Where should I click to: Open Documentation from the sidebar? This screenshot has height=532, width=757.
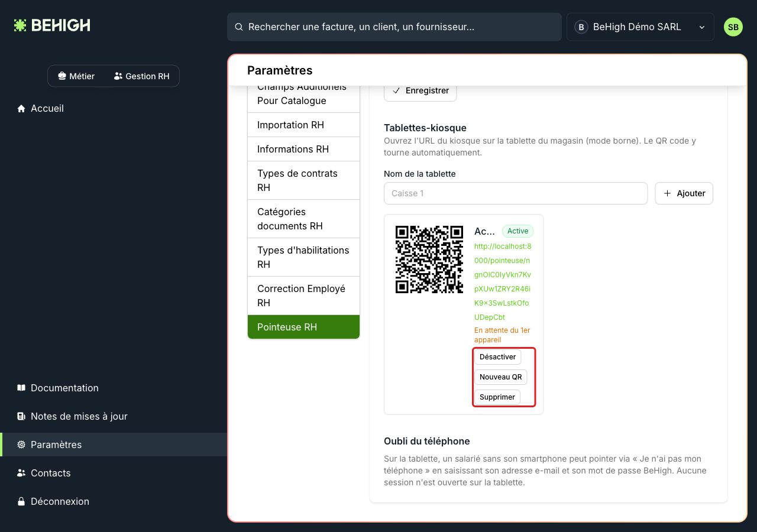pos(114,388)
